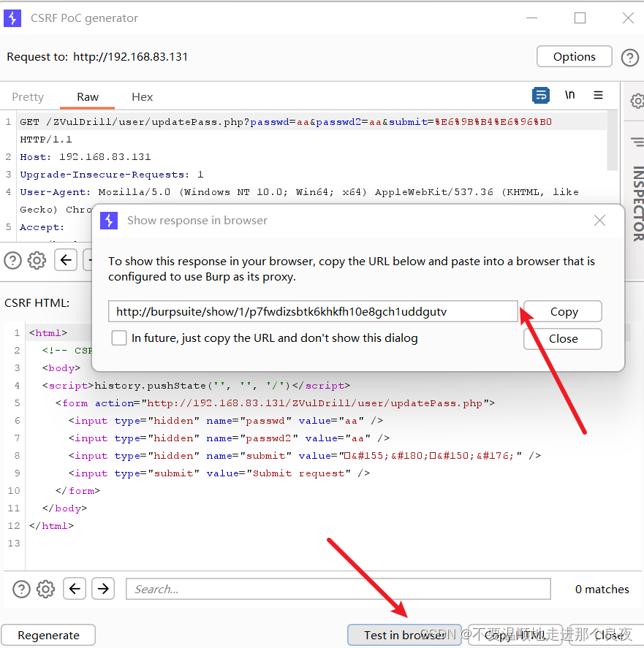644x648 pixels.
Task: Click the form action line in CSRF HTML
Action: [x=275, y=403]
